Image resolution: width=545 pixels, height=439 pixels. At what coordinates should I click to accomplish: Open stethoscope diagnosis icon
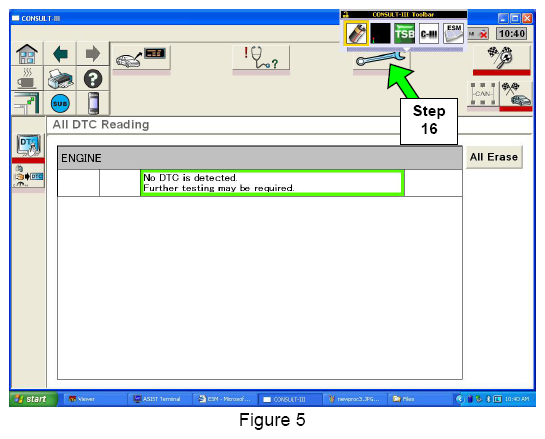(x=261, y=58)
